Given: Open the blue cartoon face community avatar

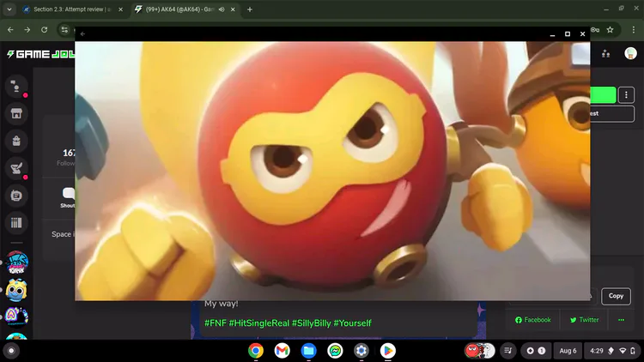Looking at the screenshot, I should pyautogui.click(x=16, y=290).
